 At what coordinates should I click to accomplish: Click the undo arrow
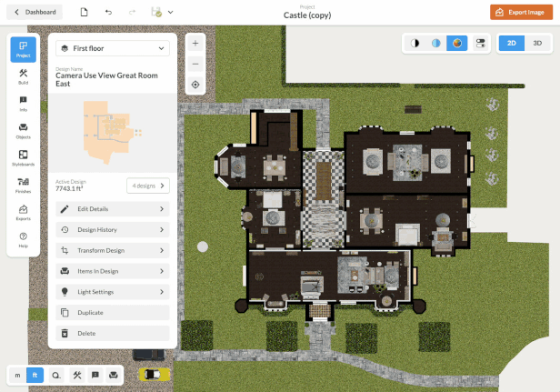coord(109,12)
